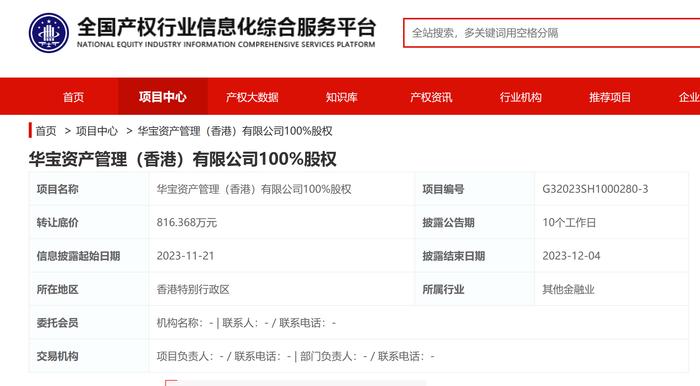Open the 产权大数据 menu item
The height and width of the screenshot is (386, 700).
(252, 97)
